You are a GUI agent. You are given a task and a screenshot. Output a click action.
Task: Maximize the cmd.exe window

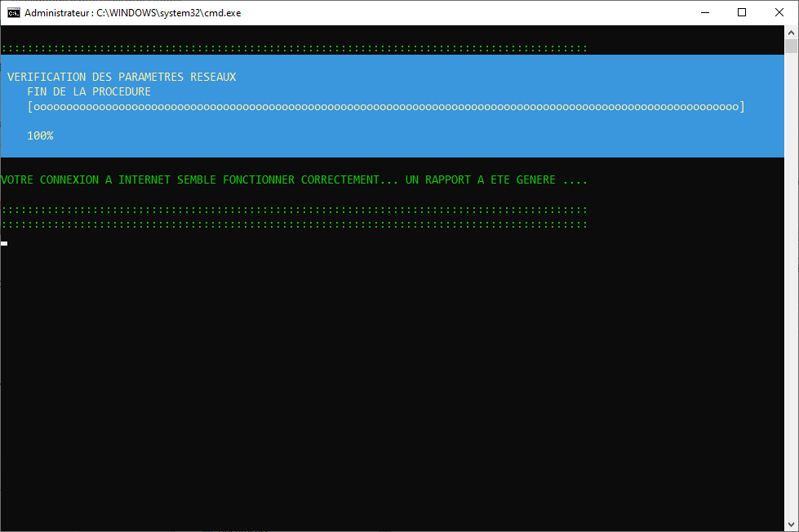pyautogui.click(x=742, y=13)
